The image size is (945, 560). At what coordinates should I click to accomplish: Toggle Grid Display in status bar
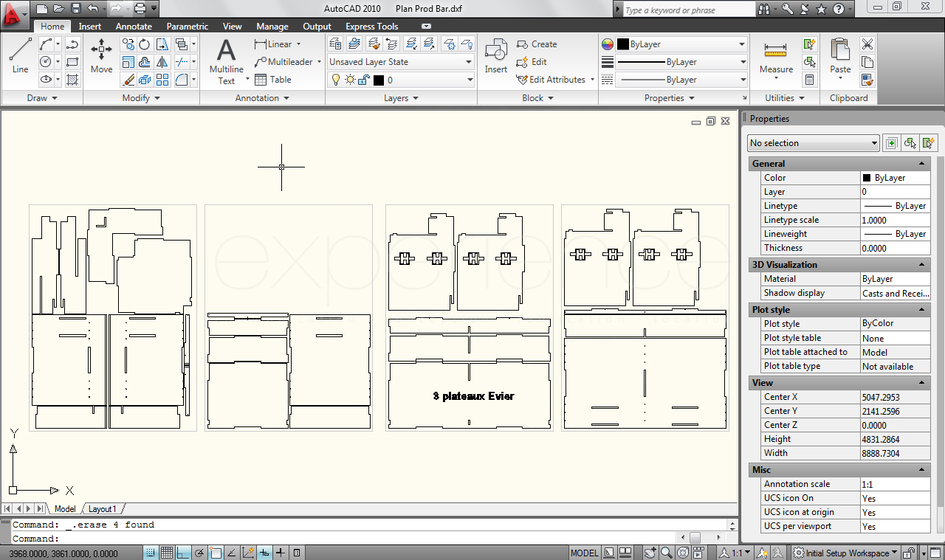point(167,553)
